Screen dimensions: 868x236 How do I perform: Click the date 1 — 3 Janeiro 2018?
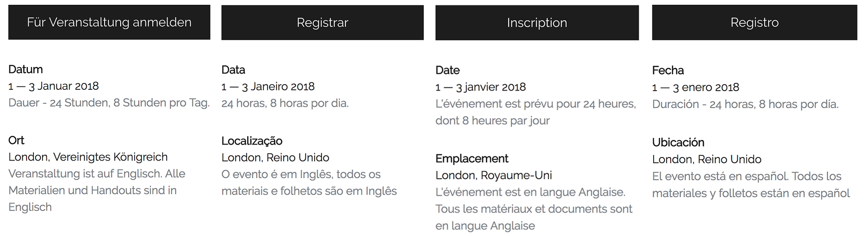268,86
